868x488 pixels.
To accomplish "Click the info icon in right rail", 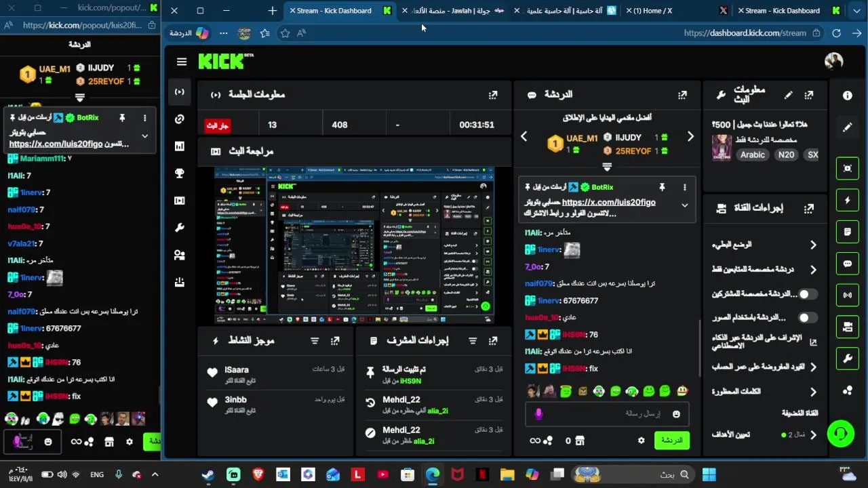I will pyautogui.click(x=848, y=96).
